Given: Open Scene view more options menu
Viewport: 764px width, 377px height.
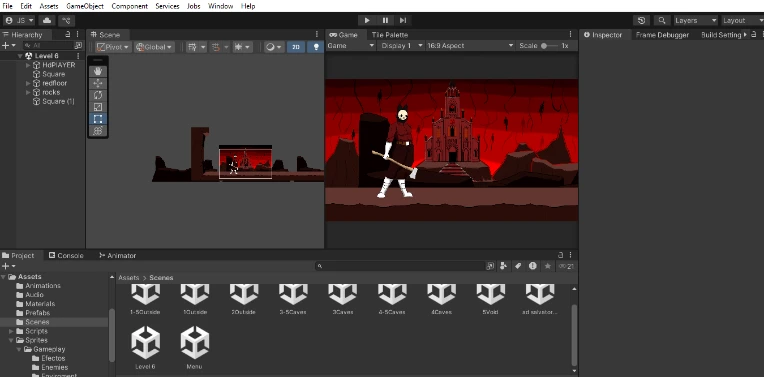Looking at the screenshot, I should click(317, 35).
